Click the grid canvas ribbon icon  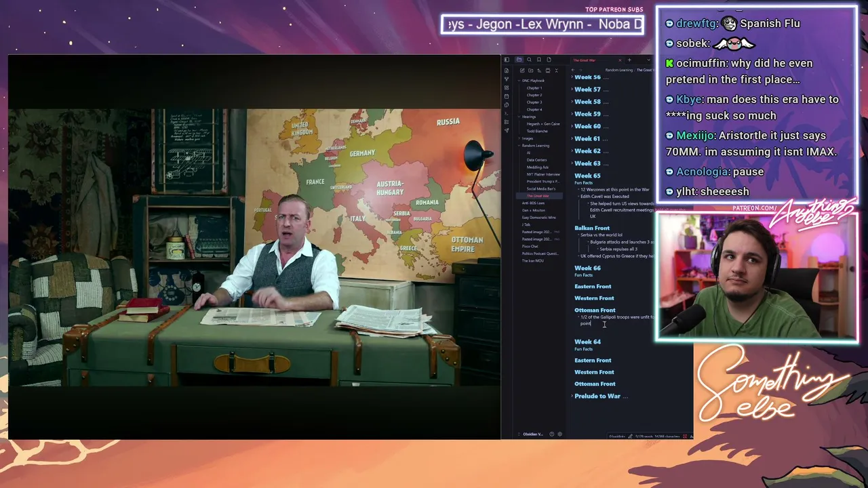[x=507, y=87]
